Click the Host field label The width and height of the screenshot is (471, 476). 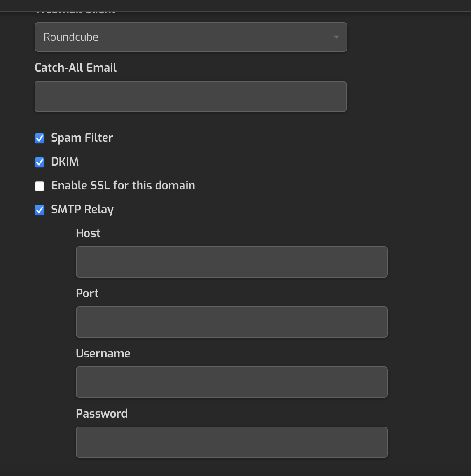88,233
